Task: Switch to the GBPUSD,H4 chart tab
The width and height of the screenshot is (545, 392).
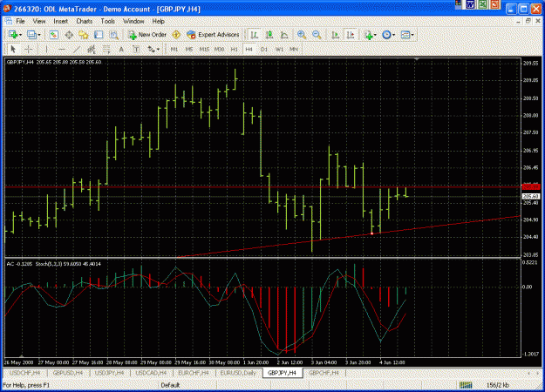Action: 67,373
